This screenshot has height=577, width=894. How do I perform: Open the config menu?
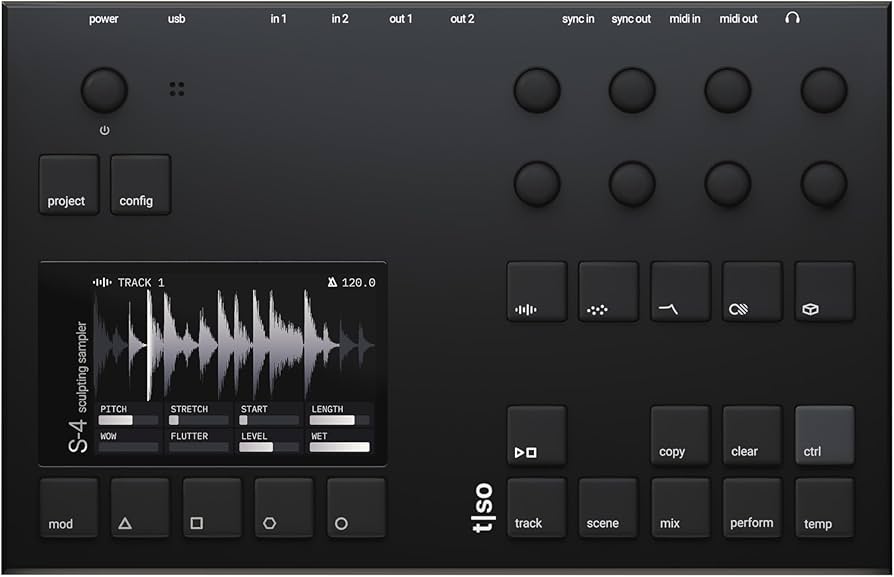point(140,184)
